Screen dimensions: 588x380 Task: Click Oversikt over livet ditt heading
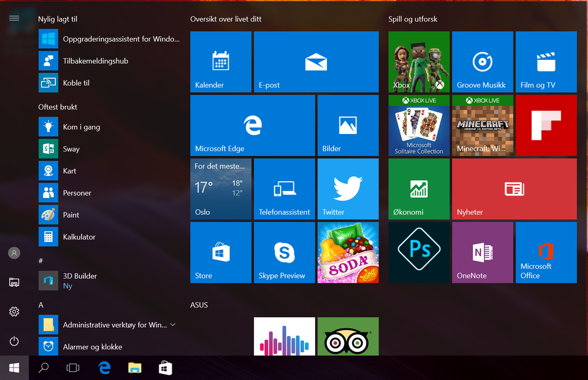tap(226, 19)
